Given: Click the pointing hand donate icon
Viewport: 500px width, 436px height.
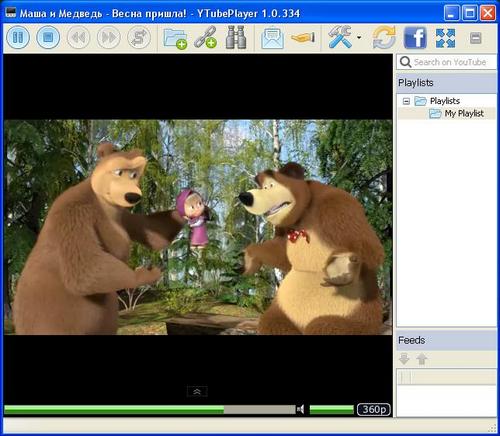Looking at the screenshot, I should point(303,37).
